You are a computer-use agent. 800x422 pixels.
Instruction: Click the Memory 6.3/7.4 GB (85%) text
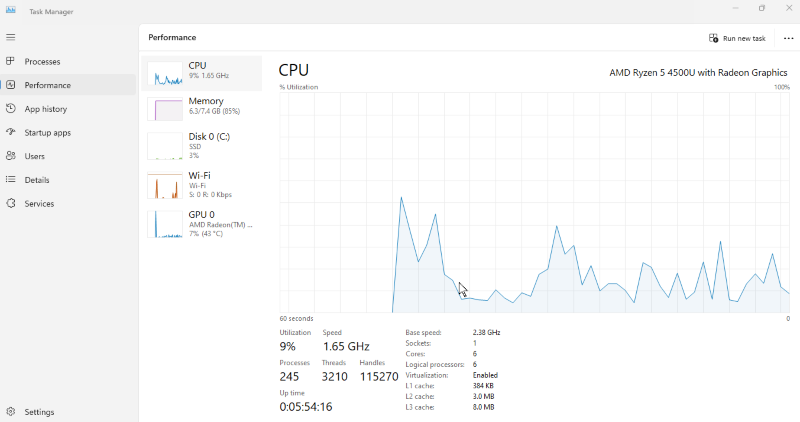click(214, 111)
